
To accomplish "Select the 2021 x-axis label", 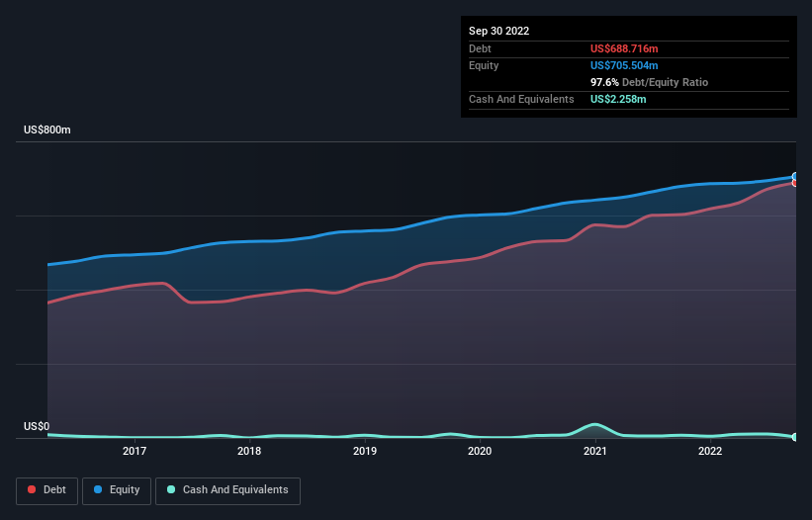I will (x=595, y=451).
